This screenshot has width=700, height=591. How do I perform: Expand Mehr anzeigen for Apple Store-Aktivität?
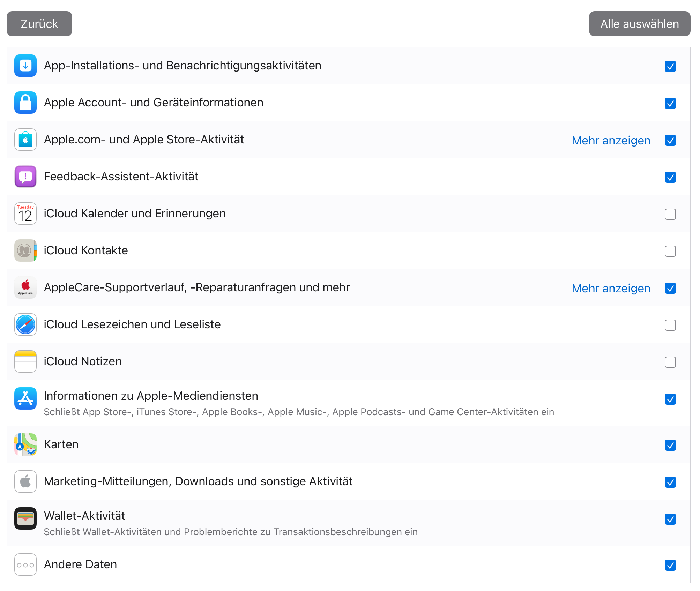[611, 140]
